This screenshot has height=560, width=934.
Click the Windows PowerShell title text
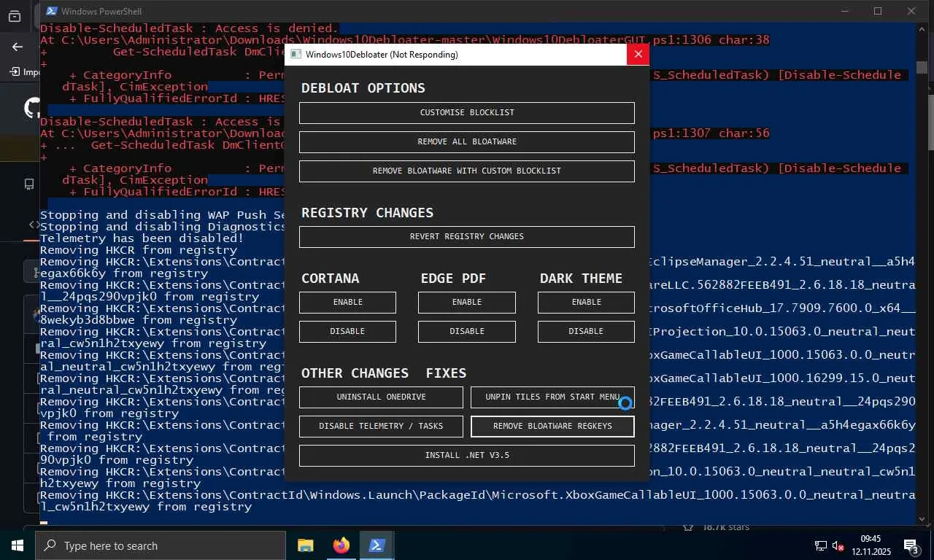[101, 11]
